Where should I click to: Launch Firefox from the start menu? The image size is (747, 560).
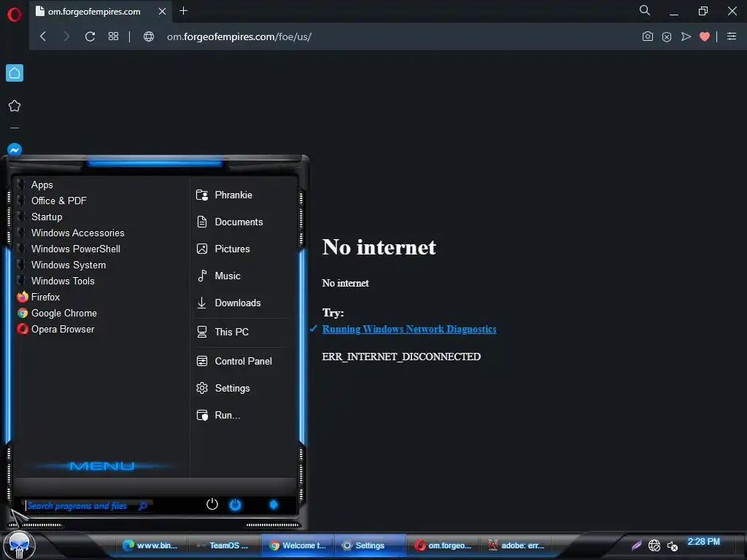45,297
